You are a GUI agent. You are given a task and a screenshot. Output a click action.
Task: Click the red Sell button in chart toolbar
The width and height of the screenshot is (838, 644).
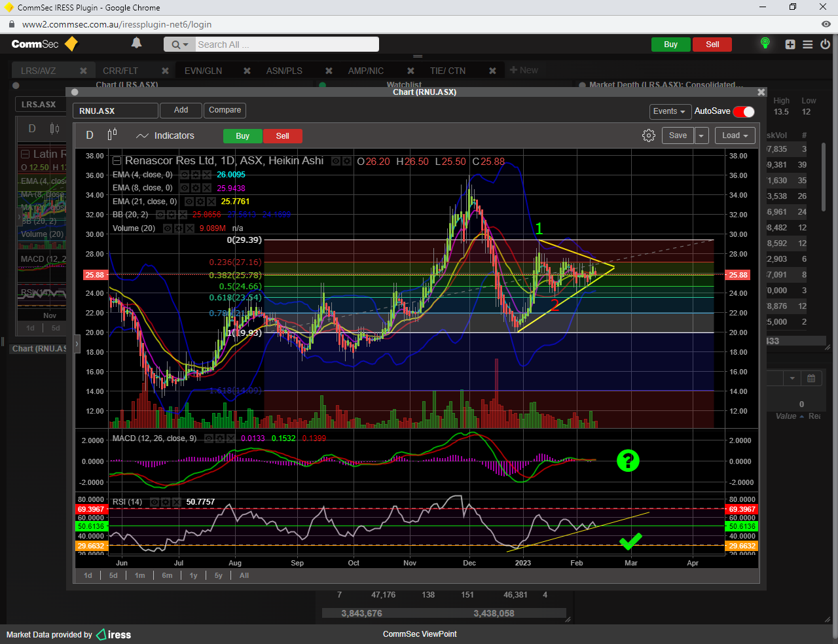[283, 136]
